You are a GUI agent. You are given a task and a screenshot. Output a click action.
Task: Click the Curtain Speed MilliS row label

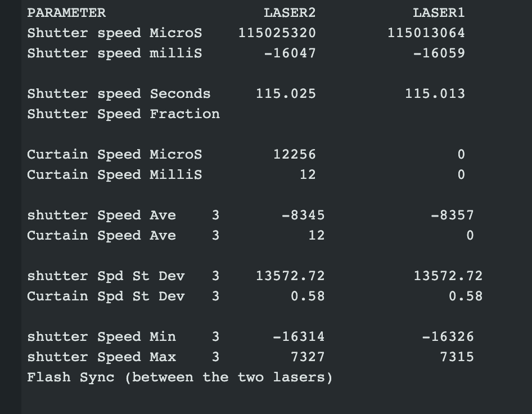click(x=114, y=174)
